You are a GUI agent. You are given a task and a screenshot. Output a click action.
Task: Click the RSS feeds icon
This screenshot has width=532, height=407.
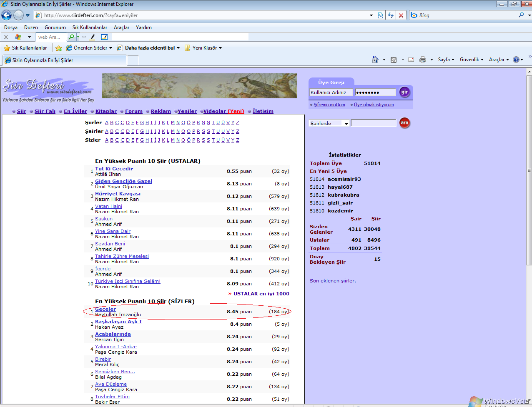[x=393, y=60]
